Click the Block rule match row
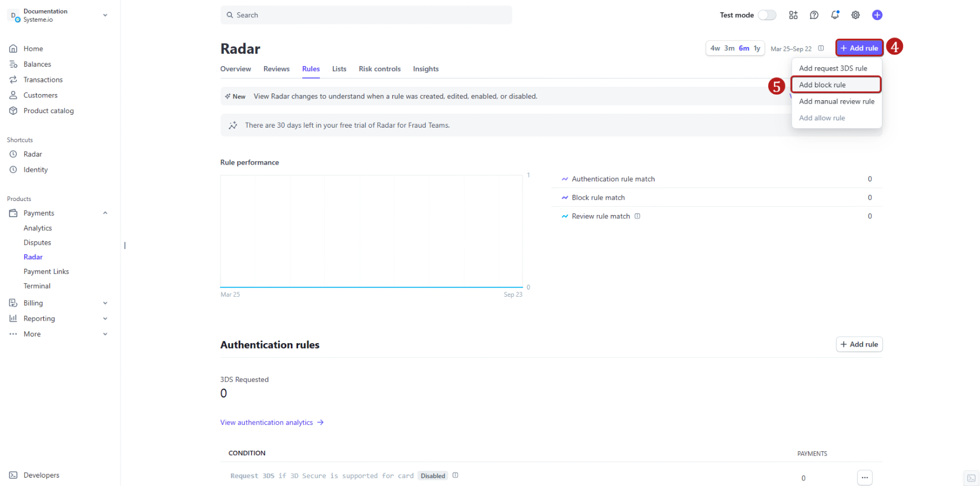Viewport: 980px width, 486px height. pos(716,198)
